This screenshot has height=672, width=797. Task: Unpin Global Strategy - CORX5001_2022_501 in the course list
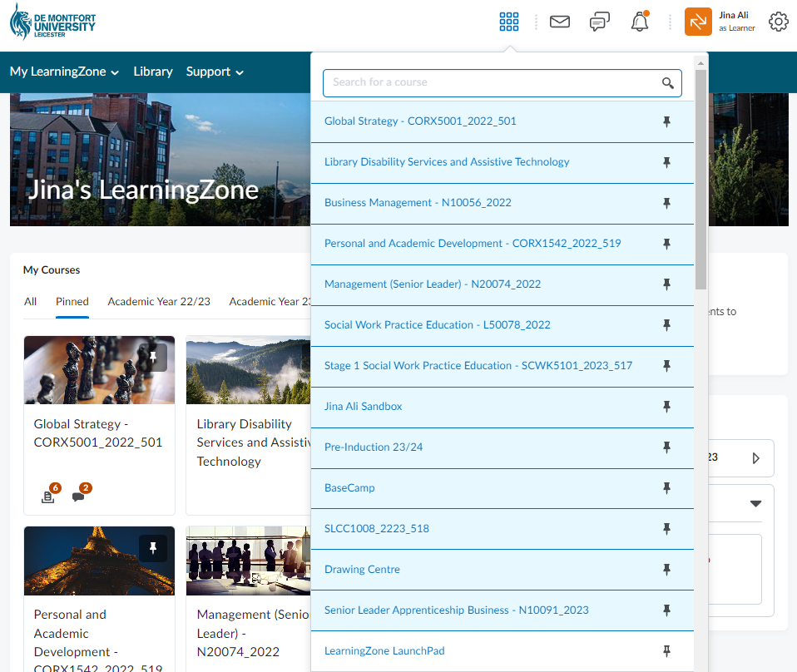click(x=666, y=121)
